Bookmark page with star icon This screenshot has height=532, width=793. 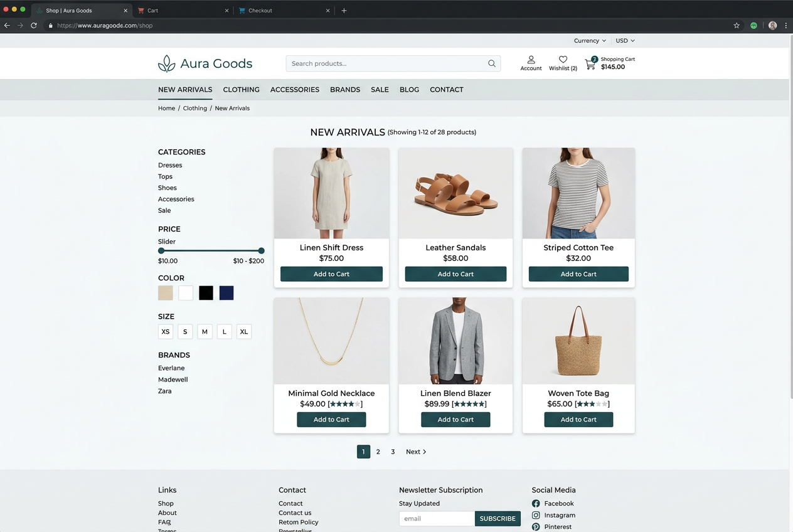[737, 26]
